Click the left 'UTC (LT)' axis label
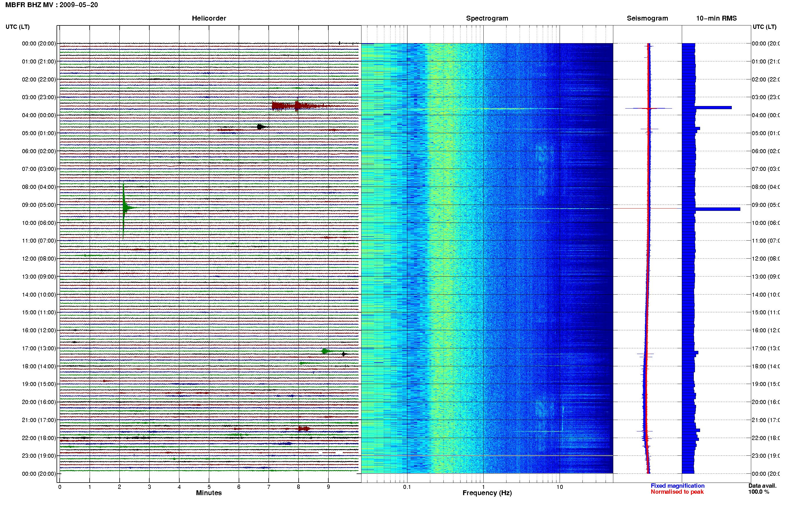Image resolution: width=812 pixels, height=508 pixels. (x=17, y=27)
